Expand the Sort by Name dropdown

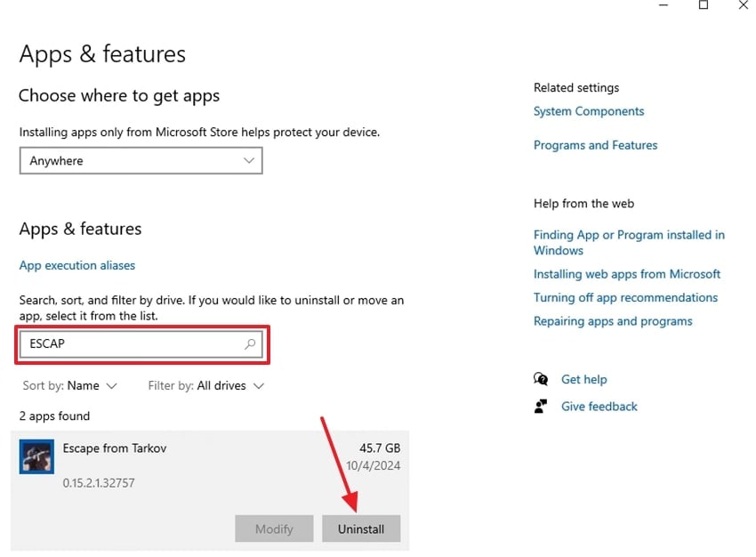70,386
